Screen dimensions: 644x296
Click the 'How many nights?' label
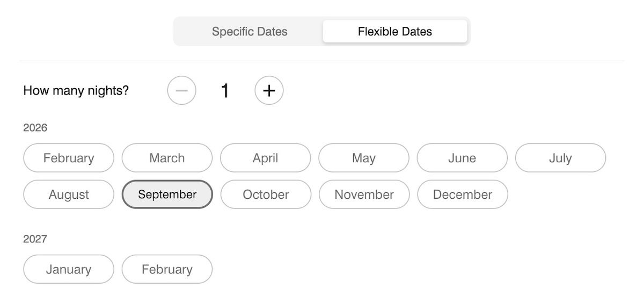(76, 90)
